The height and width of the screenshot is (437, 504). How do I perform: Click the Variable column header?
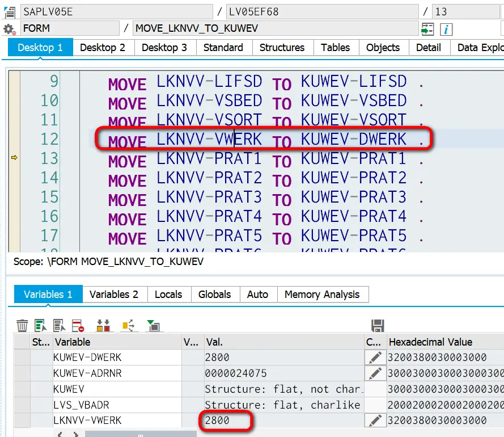117,342
